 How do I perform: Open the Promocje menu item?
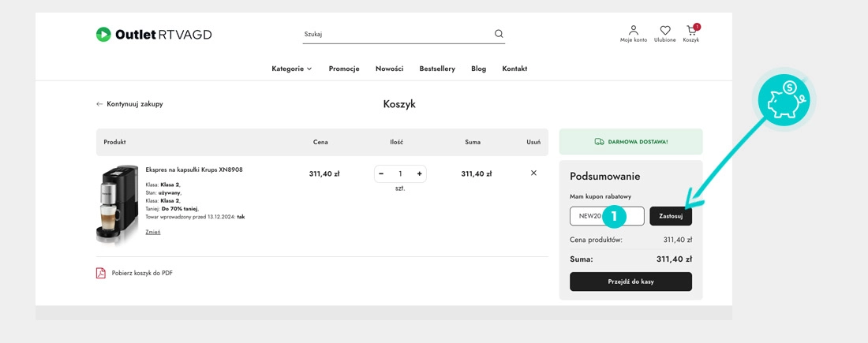344,69
